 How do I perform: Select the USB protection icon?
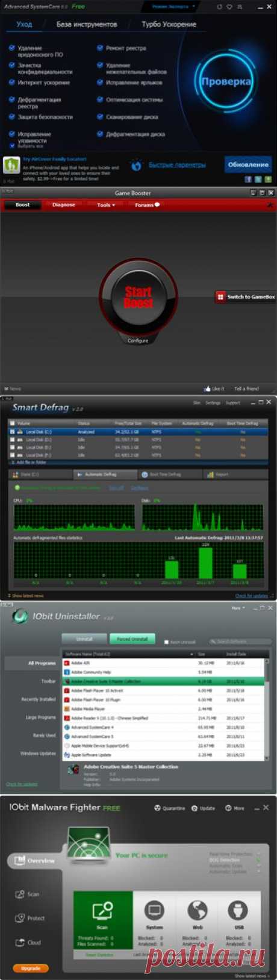point(238,910)
